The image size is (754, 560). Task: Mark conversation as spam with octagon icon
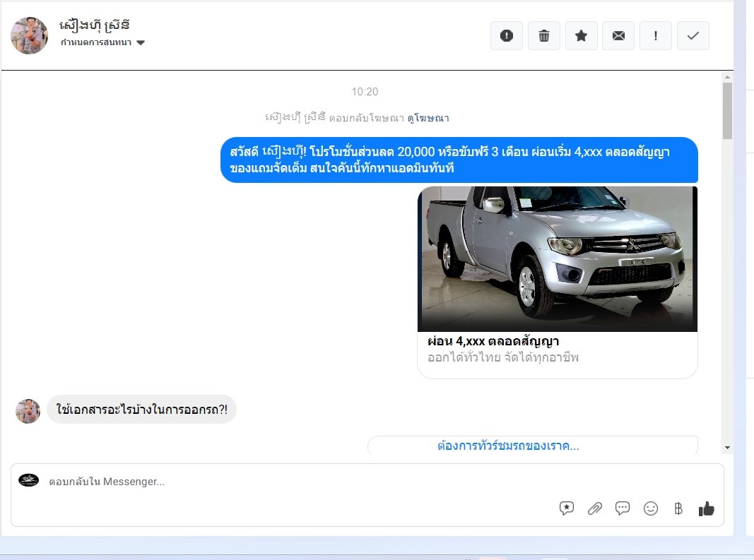(x=507, y=36)
